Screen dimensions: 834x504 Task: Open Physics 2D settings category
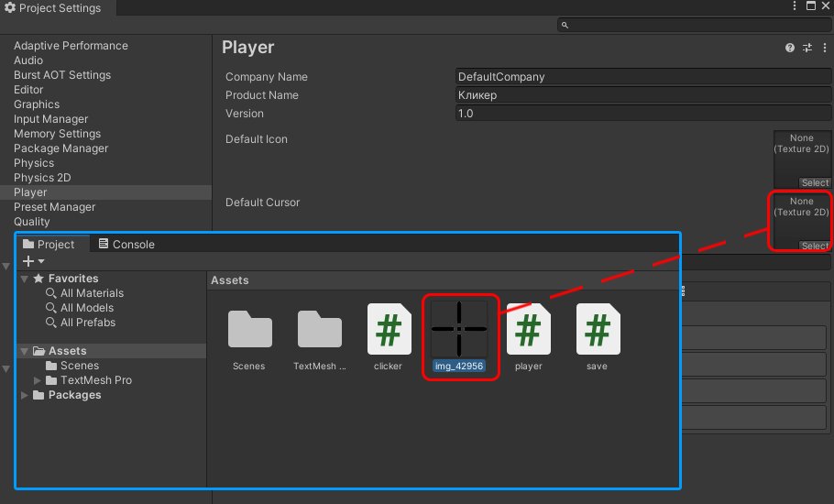(x=42, y=178)
